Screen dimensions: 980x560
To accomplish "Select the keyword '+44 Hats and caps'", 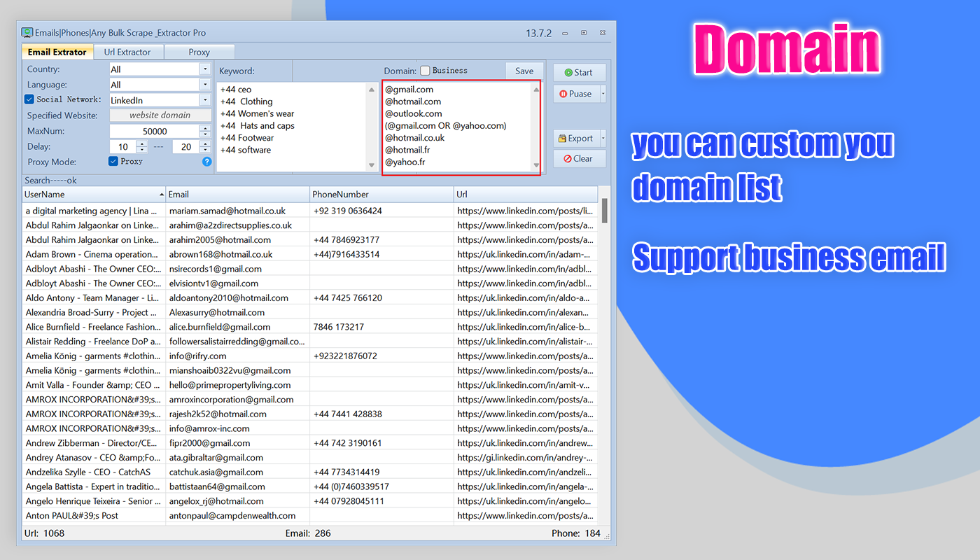I will tap(258, 126).
